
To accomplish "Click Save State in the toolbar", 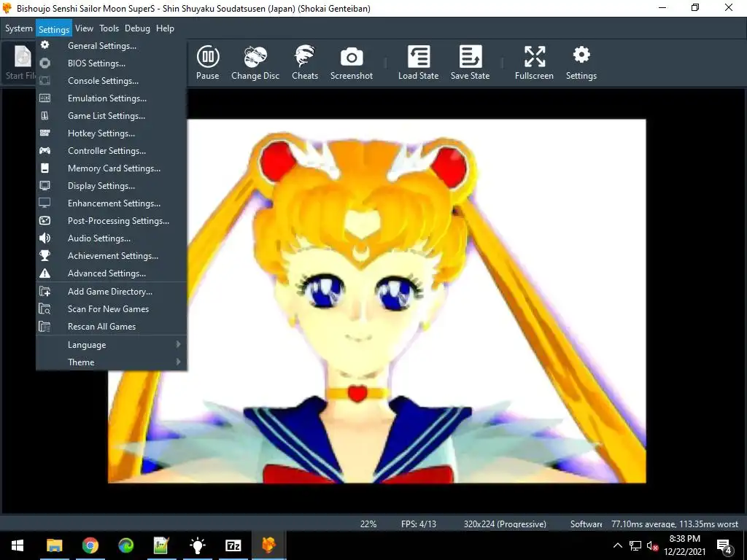I will [471, 63].
